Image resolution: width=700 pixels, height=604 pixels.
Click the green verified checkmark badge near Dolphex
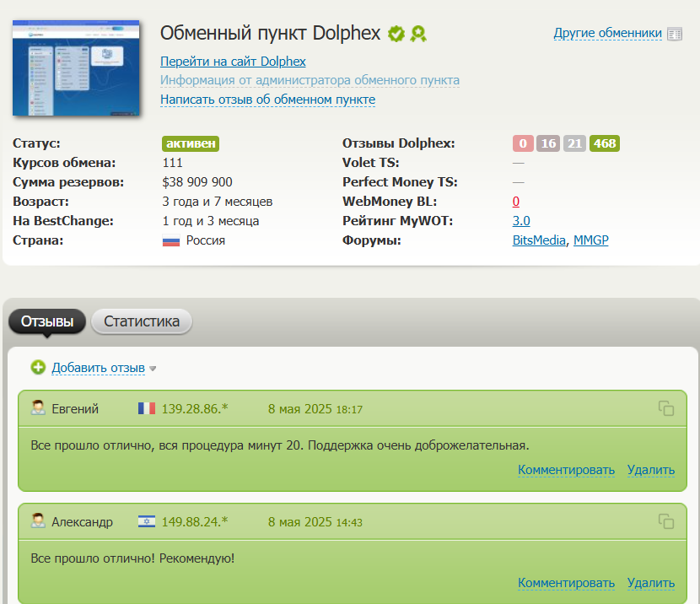point(396,34)
